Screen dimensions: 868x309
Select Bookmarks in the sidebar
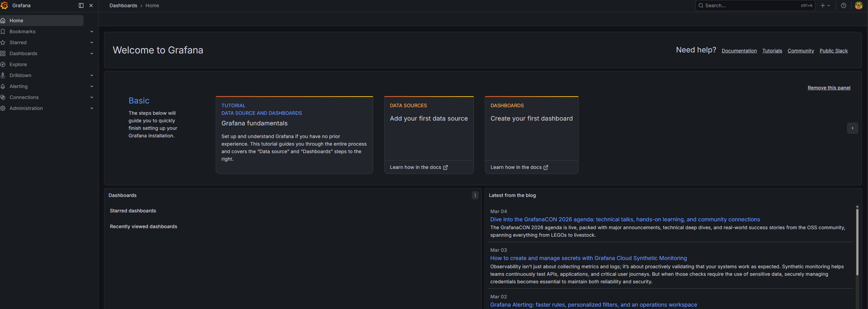[x=23, y=32]
